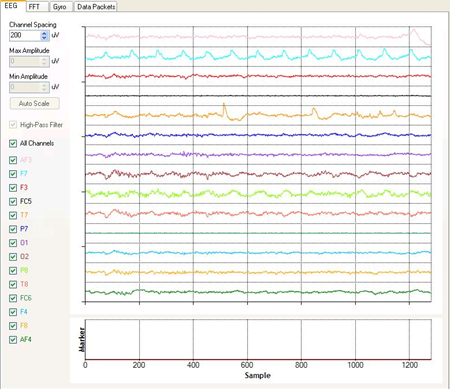Uncheck the F4 channel checkbox
Viewport: 450px width, 389px height.
coord(13,312)
